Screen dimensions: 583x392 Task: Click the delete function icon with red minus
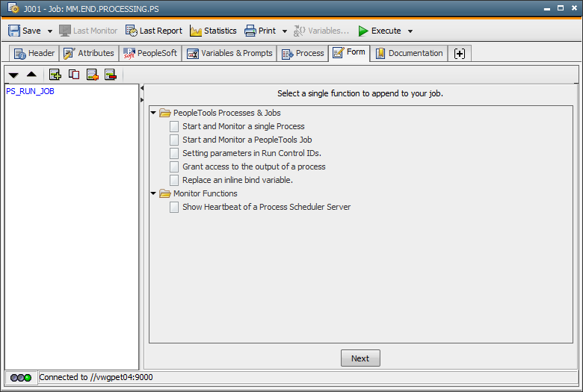tap(111, 75)
